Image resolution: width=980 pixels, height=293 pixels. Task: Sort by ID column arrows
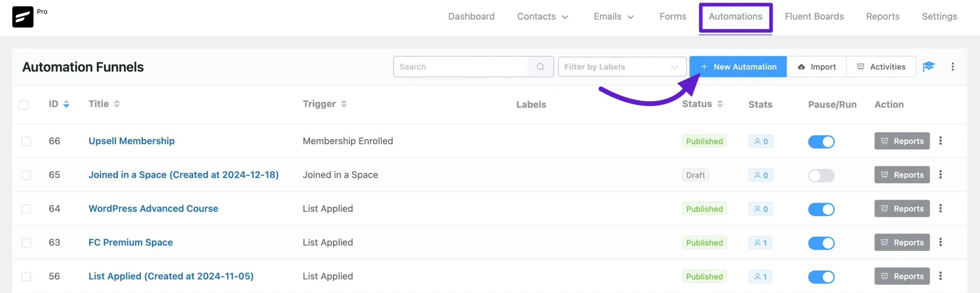(x=66, y=104)
